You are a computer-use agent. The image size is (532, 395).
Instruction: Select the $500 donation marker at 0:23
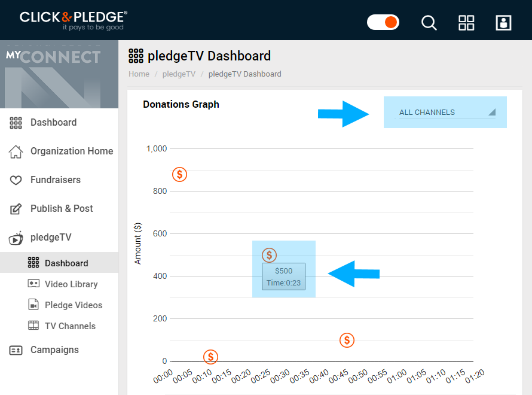point(270,255)
